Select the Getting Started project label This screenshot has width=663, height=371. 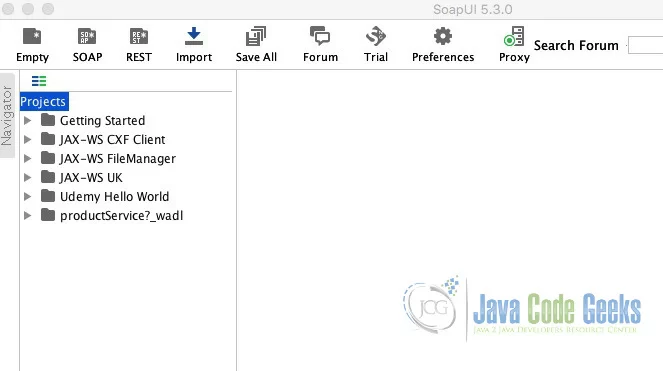[x=102, y=121]
